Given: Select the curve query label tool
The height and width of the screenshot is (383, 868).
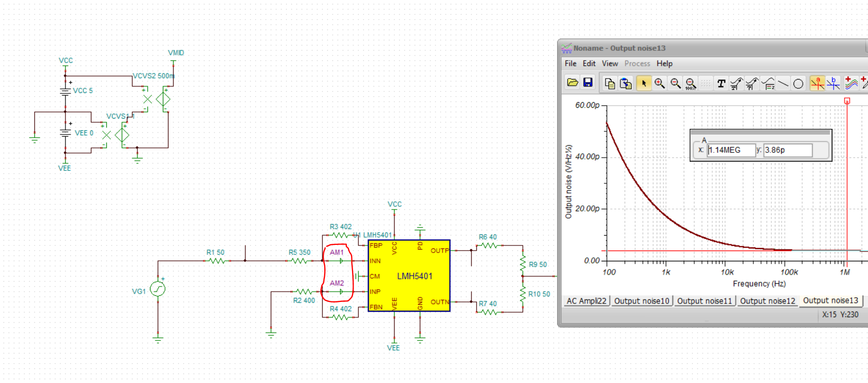Looking at the screenshot, I should click(x=752, y=83).
